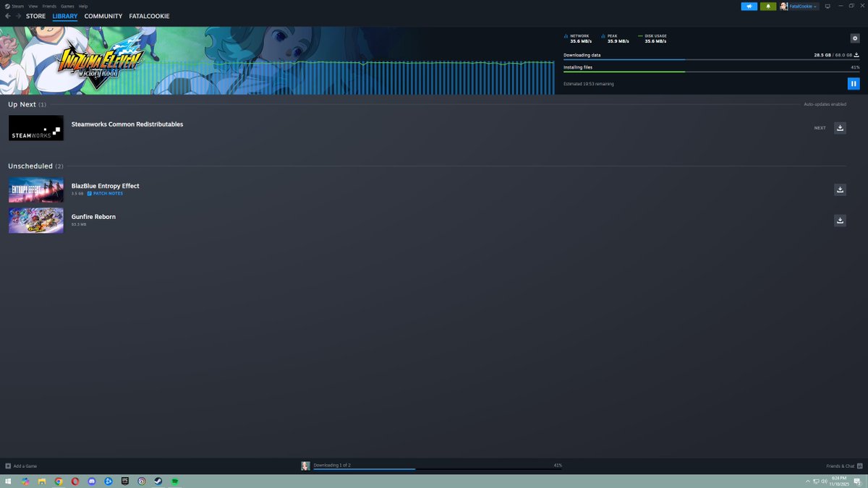
Task: Open the Friends menu
Action: pyautogui.click(x=49, y=6)
